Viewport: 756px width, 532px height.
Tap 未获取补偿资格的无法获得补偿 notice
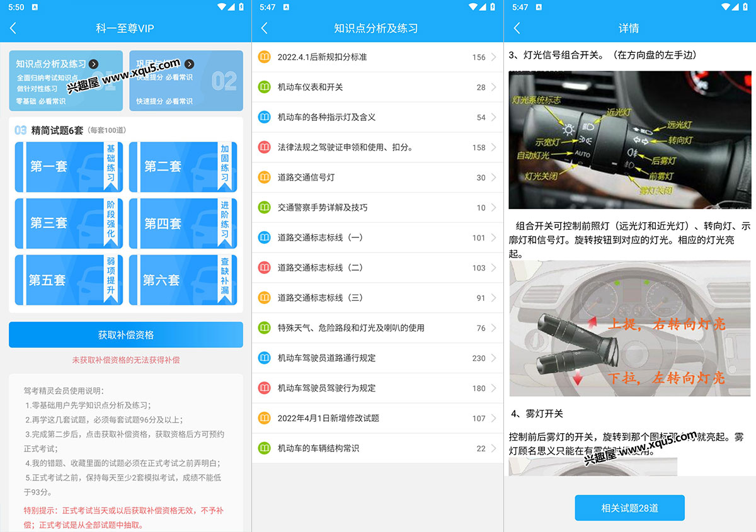coord(125,360)
